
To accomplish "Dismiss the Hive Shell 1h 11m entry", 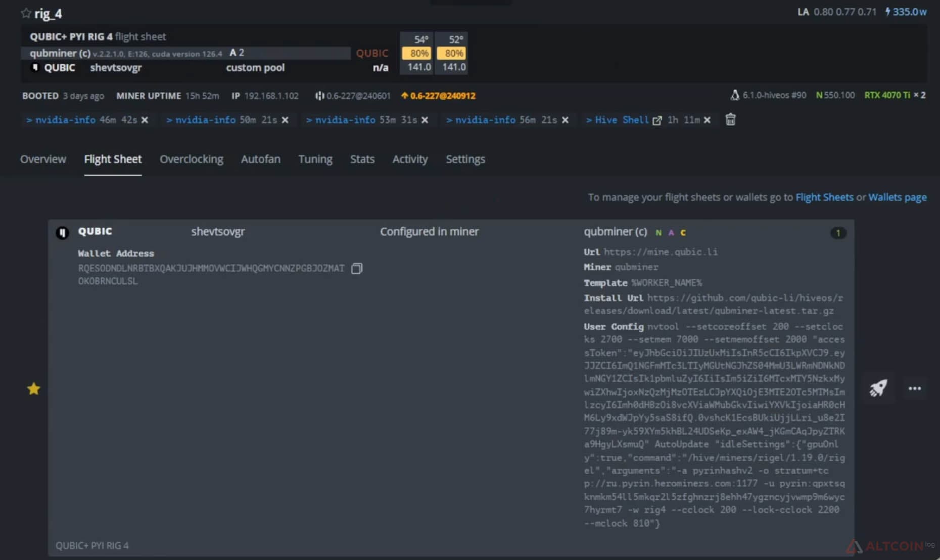I will pos(707,120).
